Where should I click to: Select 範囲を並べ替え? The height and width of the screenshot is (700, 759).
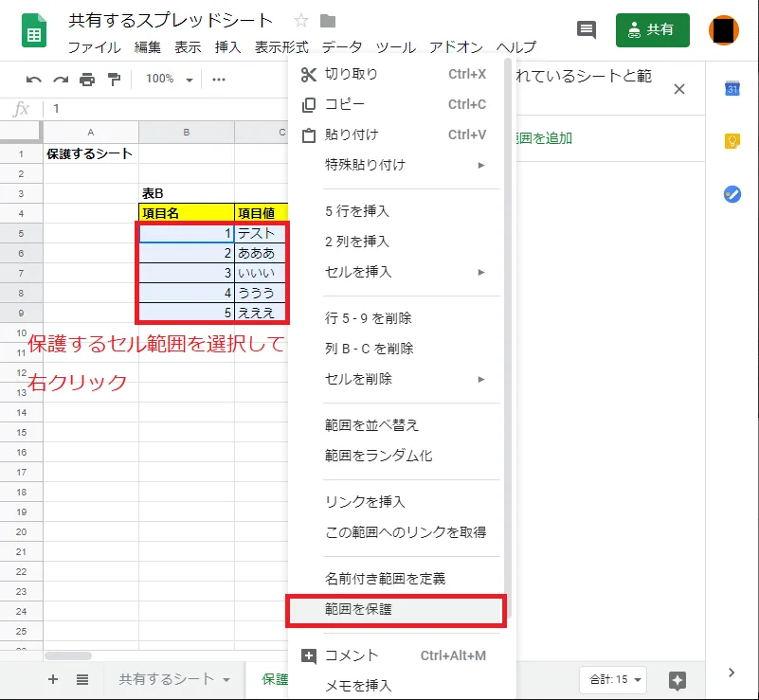point(396,425)
